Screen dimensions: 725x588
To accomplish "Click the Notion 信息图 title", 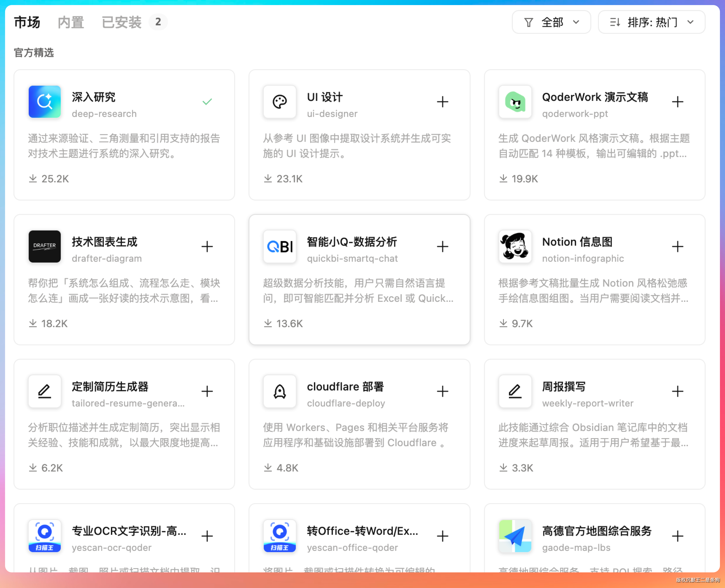I will point(577,242).
